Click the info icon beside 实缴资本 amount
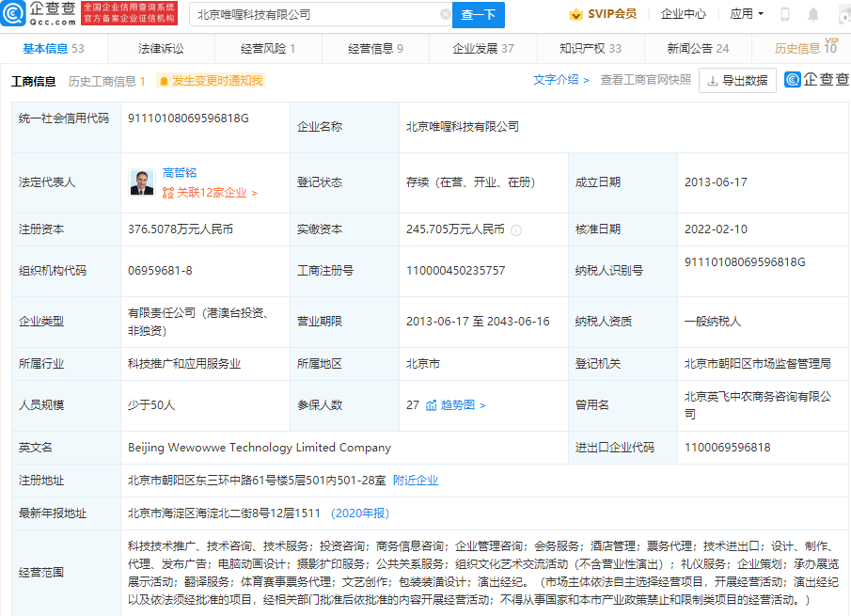Image resolution: width=851 pixels, height=616 pixels. coord(516,229)
